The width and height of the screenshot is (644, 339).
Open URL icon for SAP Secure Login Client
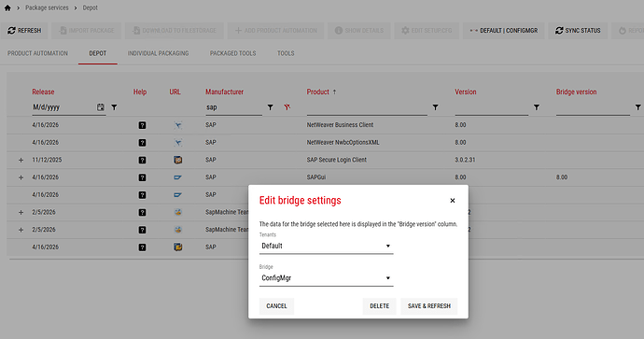pyautogui.click(x=177, y=160)
